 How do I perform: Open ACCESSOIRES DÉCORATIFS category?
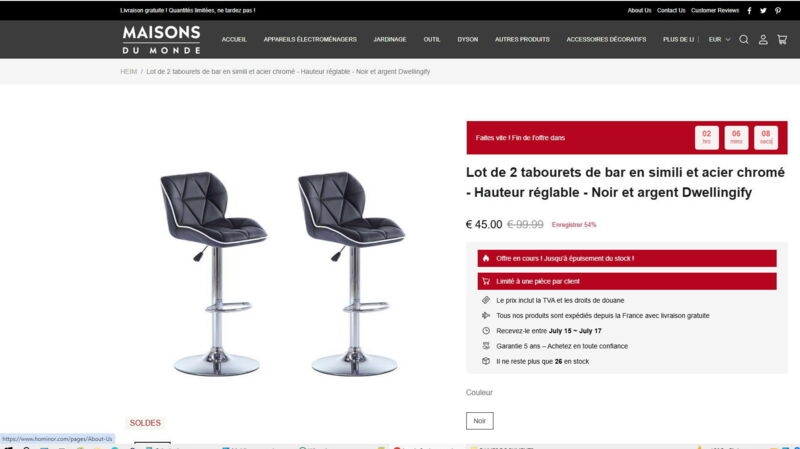point(606,39)
